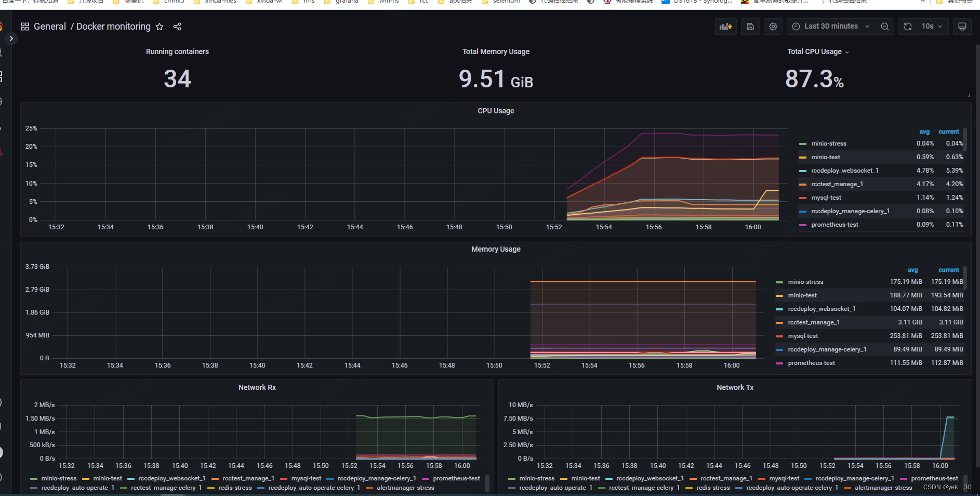Click the 87.3% total CPU value
980x496 pixels.
[814, 79]
